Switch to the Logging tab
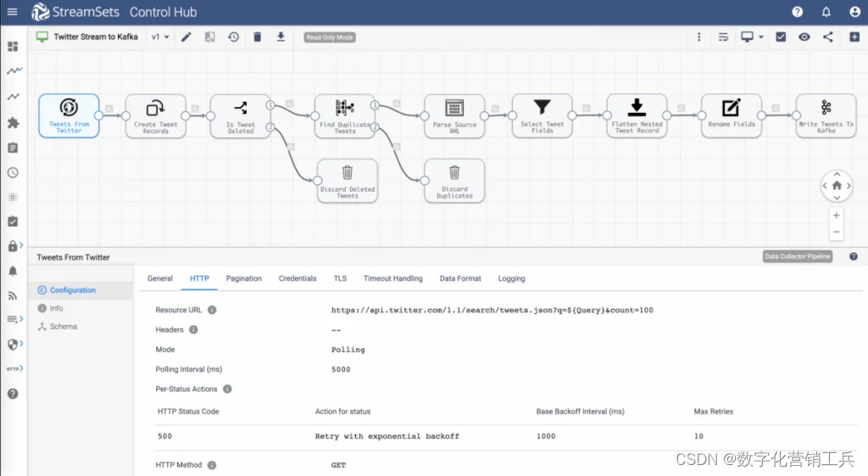The width and height of the screenshot is (868, 476). [x=511, y=278]
